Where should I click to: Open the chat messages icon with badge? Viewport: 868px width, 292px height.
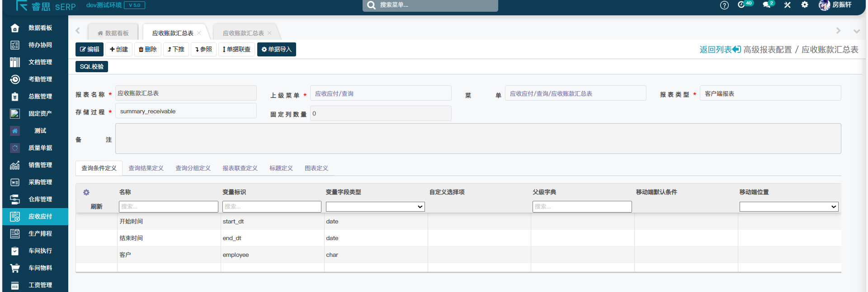pyautogui.click(x=767, y=5)
